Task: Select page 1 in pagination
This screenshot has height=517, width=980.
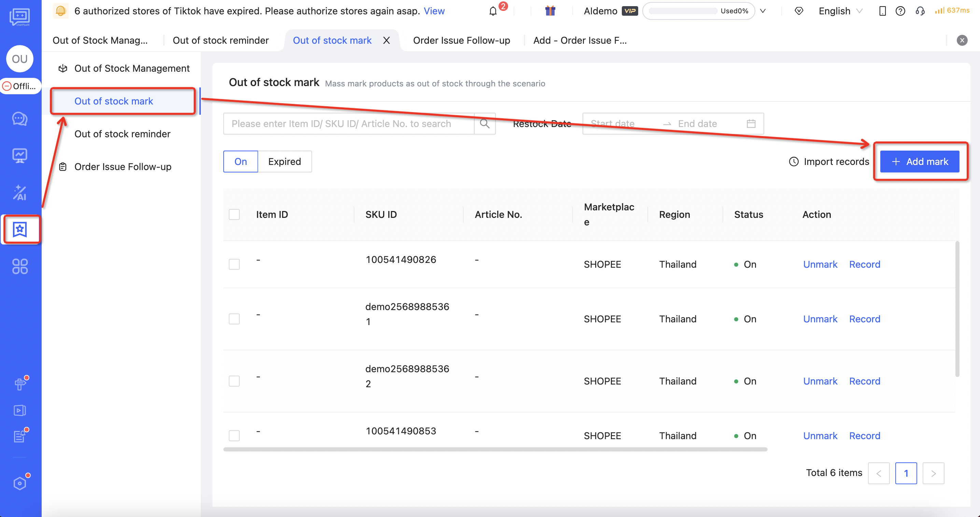Action: point(906,473)
